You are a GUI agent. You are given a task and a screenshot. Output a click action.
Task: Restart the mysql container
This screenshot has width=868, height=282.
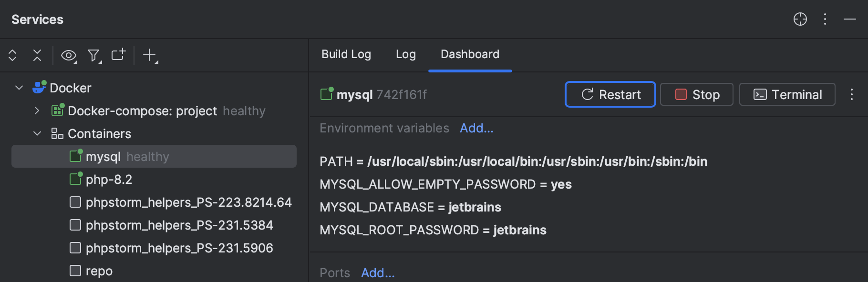coord(610,94)
